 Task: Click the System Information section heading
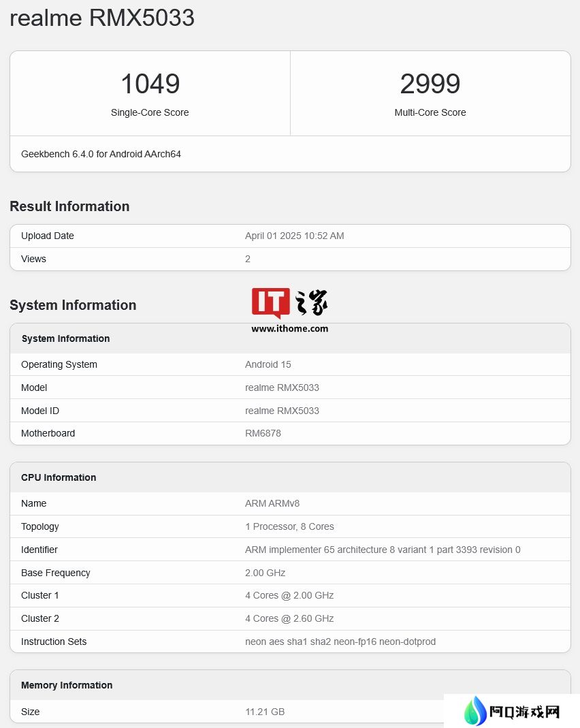click(x=73, y=305)
